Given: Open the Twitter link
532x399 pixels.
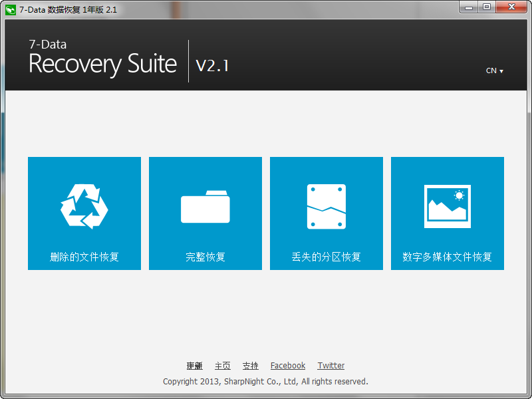Looking at the screenshot, I should coord(331,365).
